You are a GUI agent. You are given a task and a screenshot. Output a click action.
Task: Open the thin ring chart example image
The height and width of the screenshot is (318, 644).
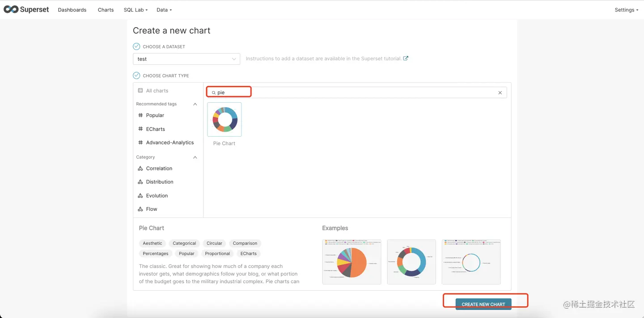(x=471, y=262)
